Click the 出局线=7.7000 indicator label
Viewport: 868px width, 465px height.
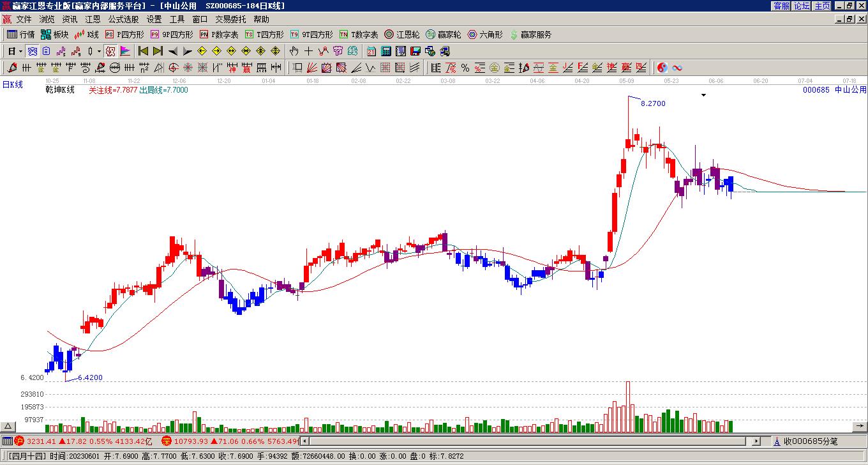tap(164, 90)
